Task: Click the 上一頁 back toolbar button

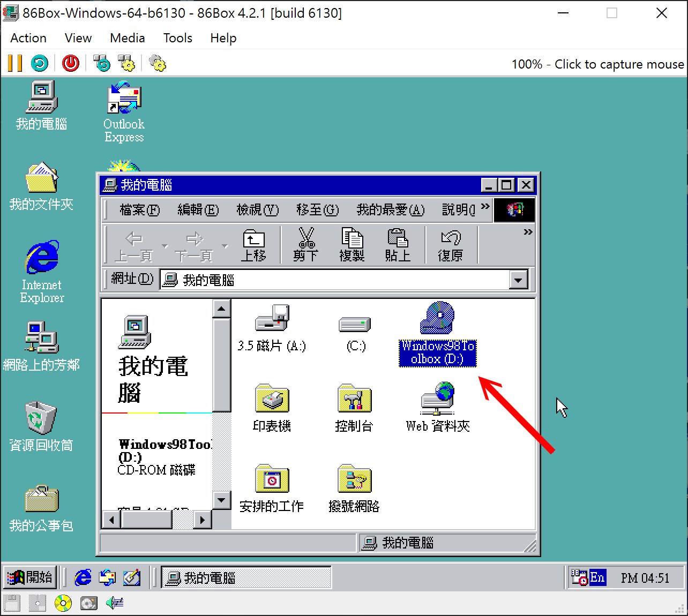Action: tap(134, 245)
